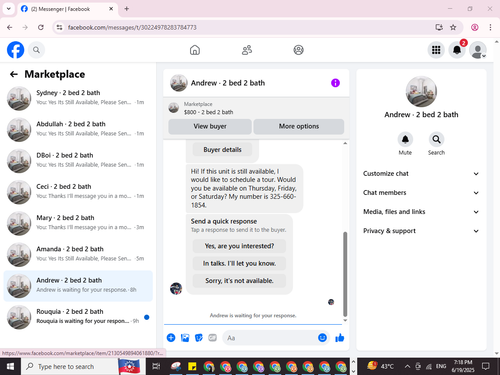Click the chat vertical scrollbar
This screenshot has width=500, height=375.
coord(345,274)
